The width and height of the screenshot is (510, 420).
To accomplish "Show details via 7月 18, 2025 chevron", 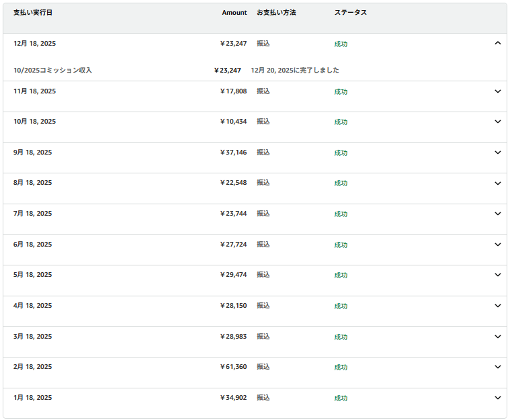I will (497, 214).
